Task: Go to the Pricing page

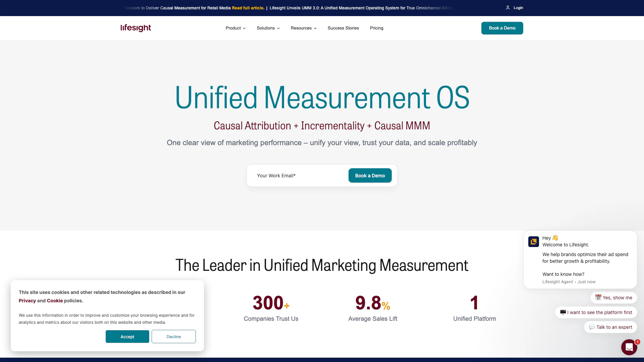Action: [x=376, y=28]
